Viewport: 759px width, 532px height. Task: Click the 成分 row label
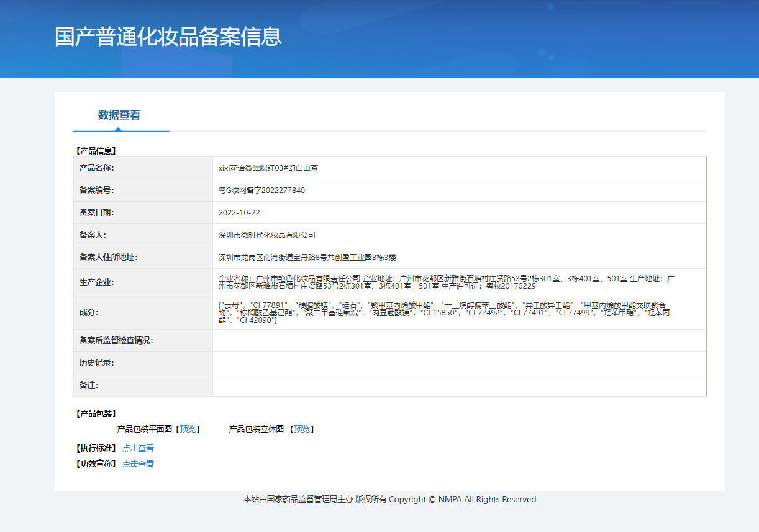[x=89, y=312]
